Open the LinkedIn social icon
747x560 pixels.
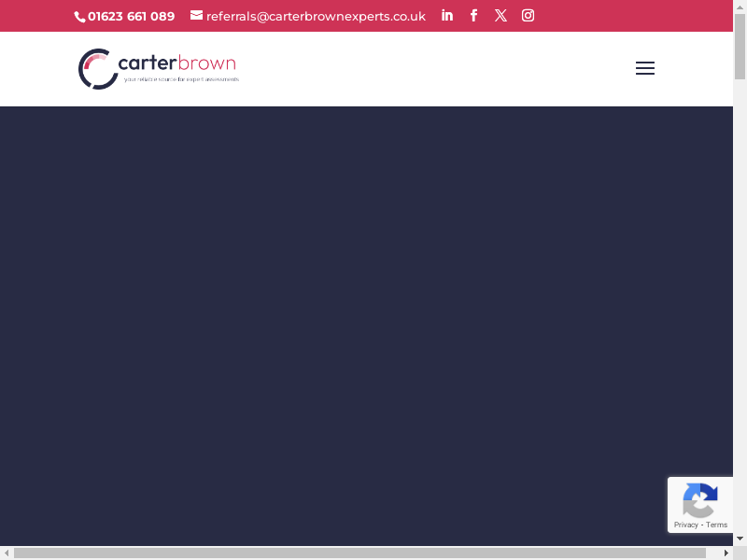(447, 16)
